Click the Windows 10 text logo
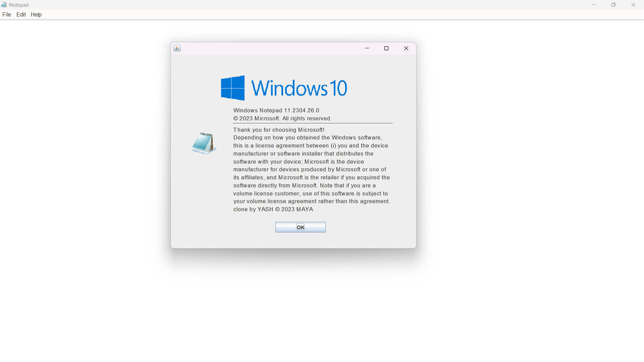The height and width of the screenshot is (362, 644). pos(299,88)
